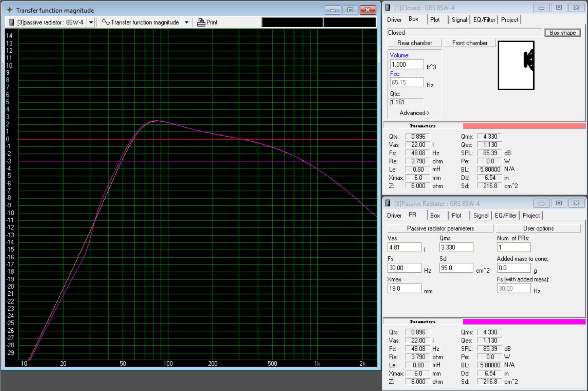Click Advanced-> link in rear chamber panel
The height and width of the screenshot is (391, 588).
point(414,113)
